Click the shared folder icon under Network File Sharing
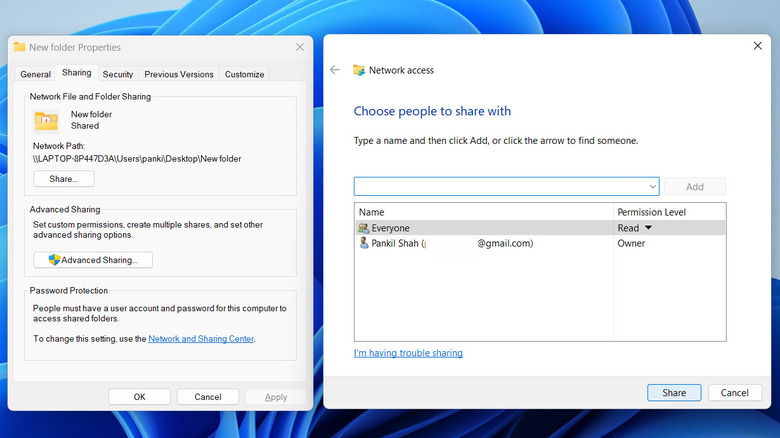Image resolution: width=780 pixels, height=438 pixels. coord(46,121)
